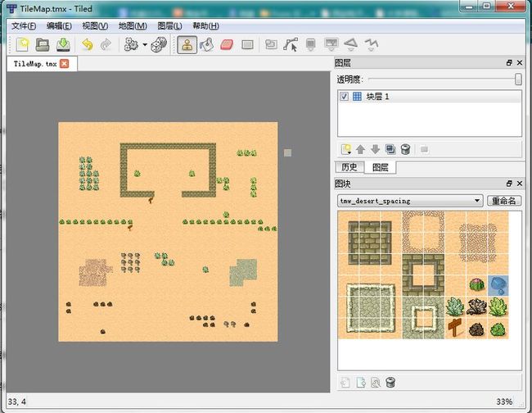
Task: Move layer down with down arrow
Action: click(x=375, y=149)
